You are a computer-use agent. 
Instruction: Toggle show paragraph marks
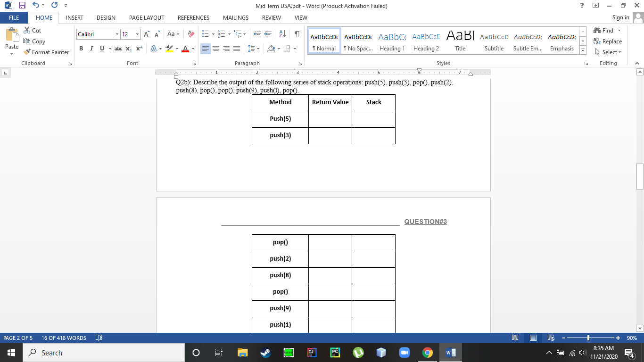[x=297, y=33]
